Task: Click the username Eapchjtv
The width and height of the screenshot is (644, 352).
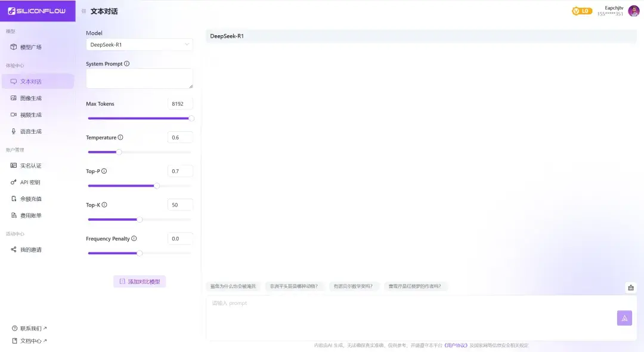Action: tap(614, 8)
